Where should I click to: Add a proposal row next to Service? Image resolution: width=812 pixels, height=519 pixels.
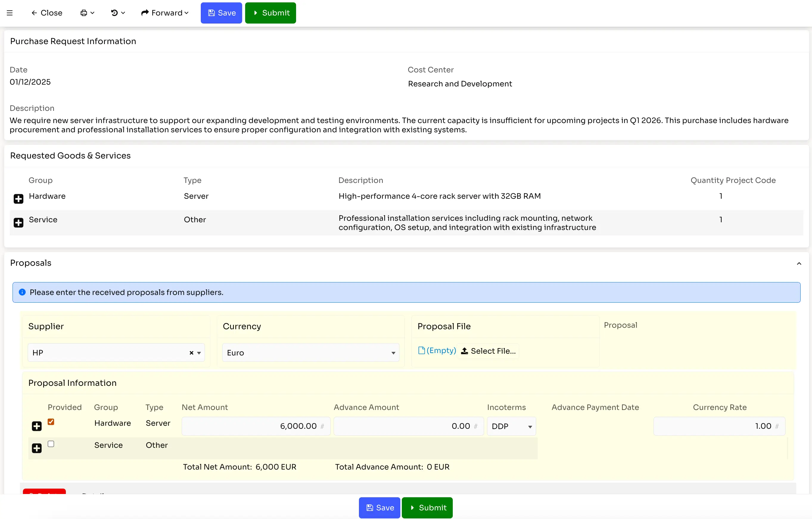(x=36, y=448)
